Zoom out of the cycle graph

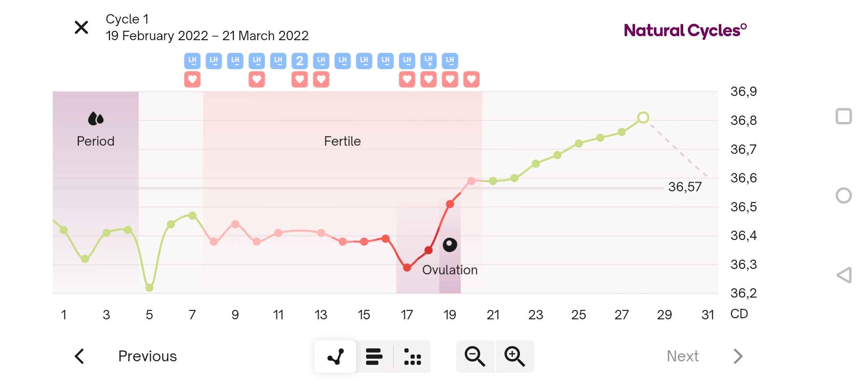[475, 357]
